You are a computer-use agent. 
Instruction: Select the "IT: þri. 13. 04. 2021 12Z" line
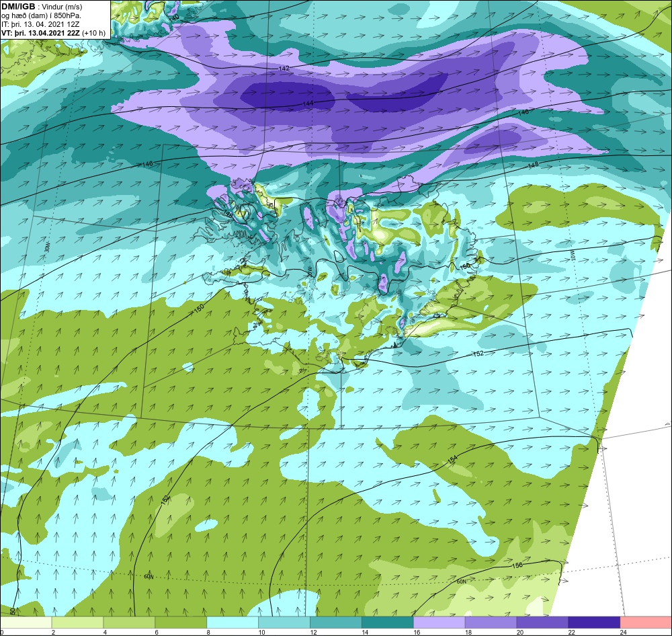pyautogui.click(x=40, y=24)
